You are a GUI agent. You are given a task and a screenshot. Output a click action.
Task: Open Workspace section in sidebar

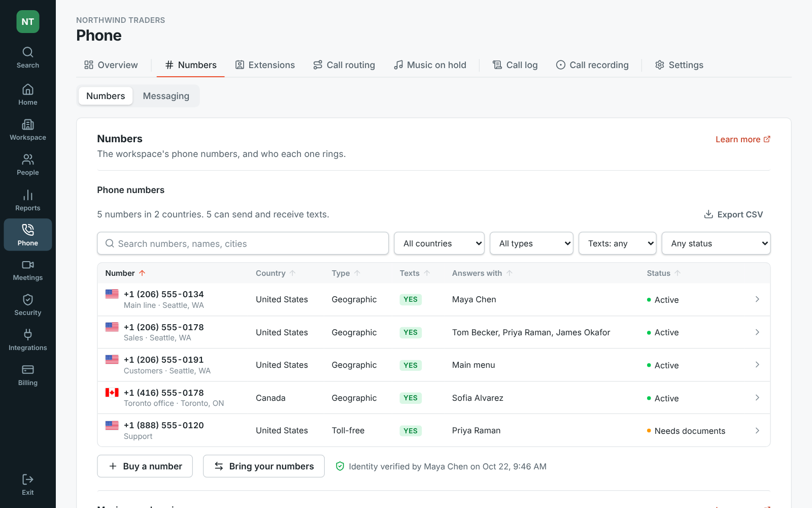coord(27,130)
